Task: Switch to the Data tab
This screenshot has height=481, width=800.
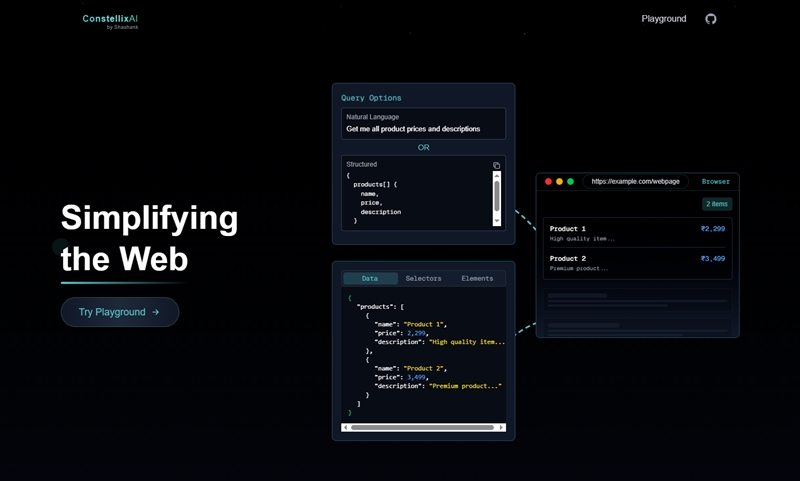Action: [x=370, y=278]
